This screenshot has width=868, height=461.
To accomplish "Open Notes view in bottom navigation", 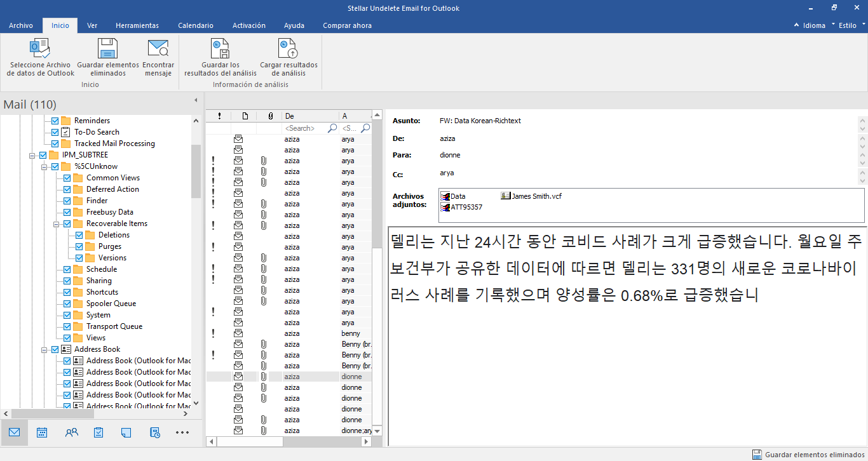I will 126,432.
